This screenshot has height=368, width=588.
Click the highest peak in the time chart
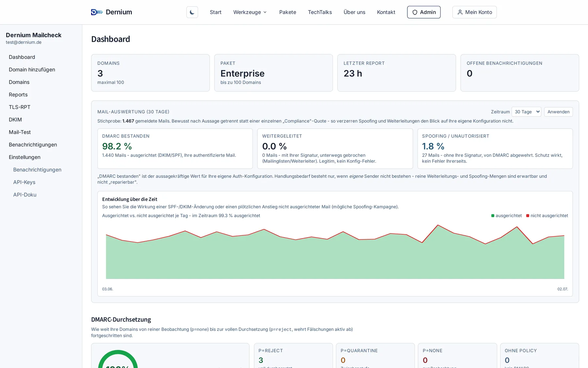coord(438,225)
